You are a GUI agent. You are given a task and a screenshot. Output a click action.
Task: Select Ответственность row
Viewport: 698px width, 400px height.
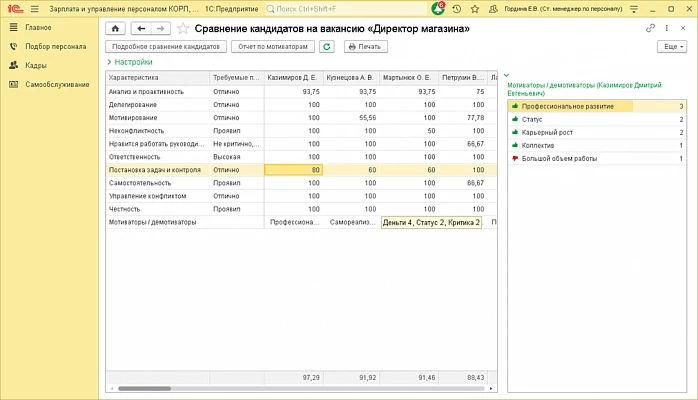click(301, 157)
